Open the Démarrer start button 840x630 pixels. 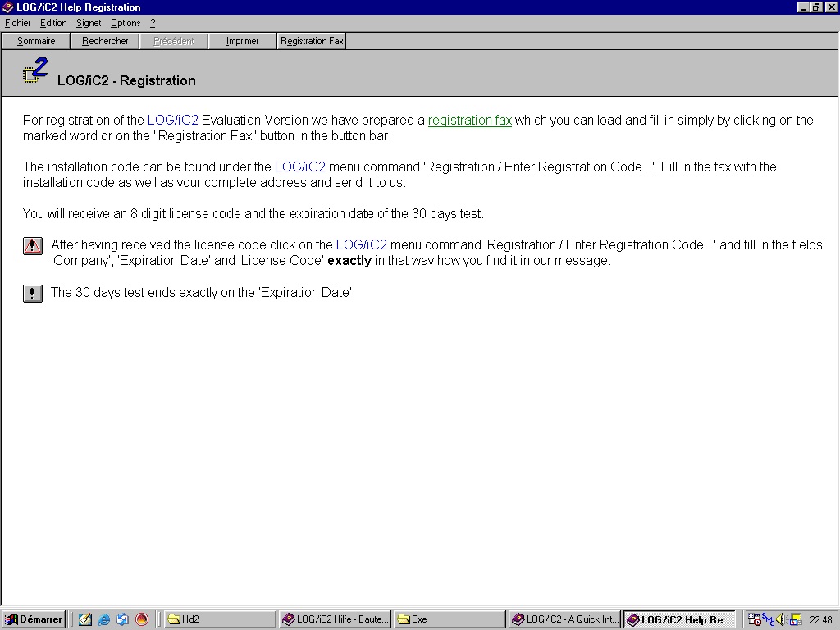point(34,619)
